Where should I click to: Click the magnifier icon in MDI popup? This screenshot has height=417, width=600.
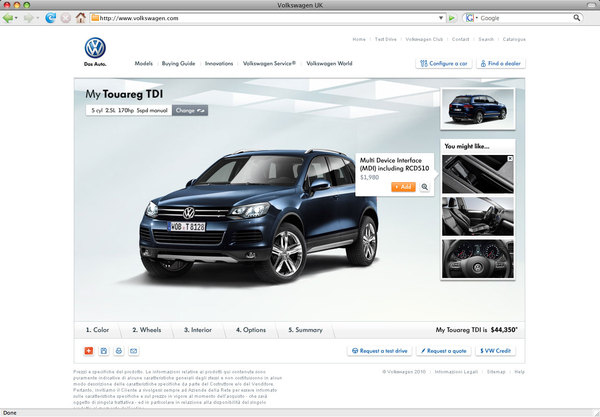424,187
